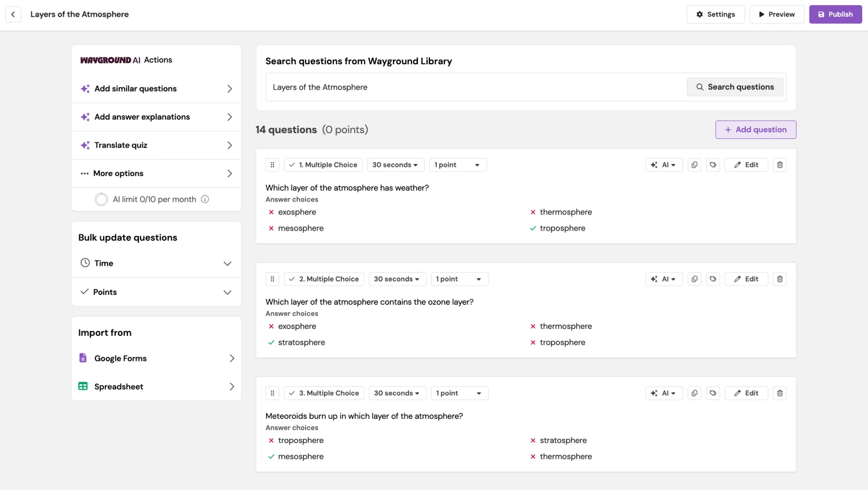This screenshot has width=868, height=490.
Task: Toggle troposphere correctness in question 2
Action: click(x=533, y=343)
